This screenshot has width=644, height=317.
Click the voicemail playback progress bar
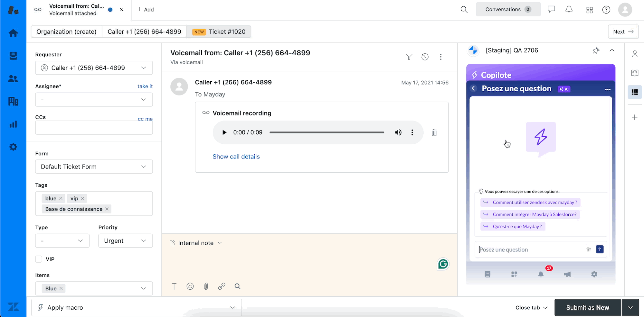pos(327,132)
